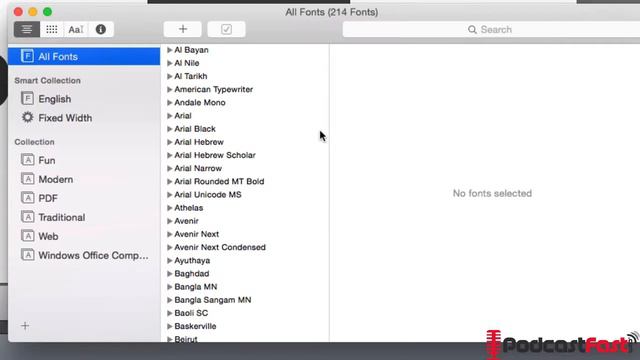Select the Ayuthaya font name
640x360 pixels.
pos(192,260)
